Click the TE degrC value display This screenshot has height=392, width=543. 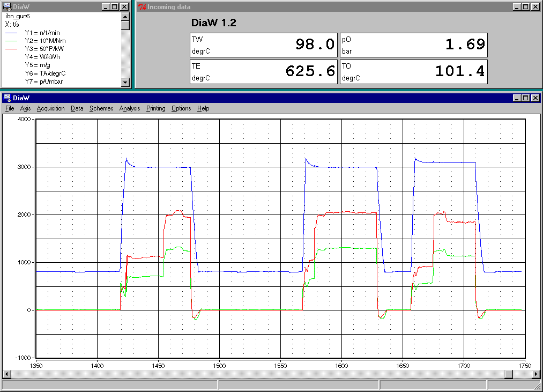264,72
